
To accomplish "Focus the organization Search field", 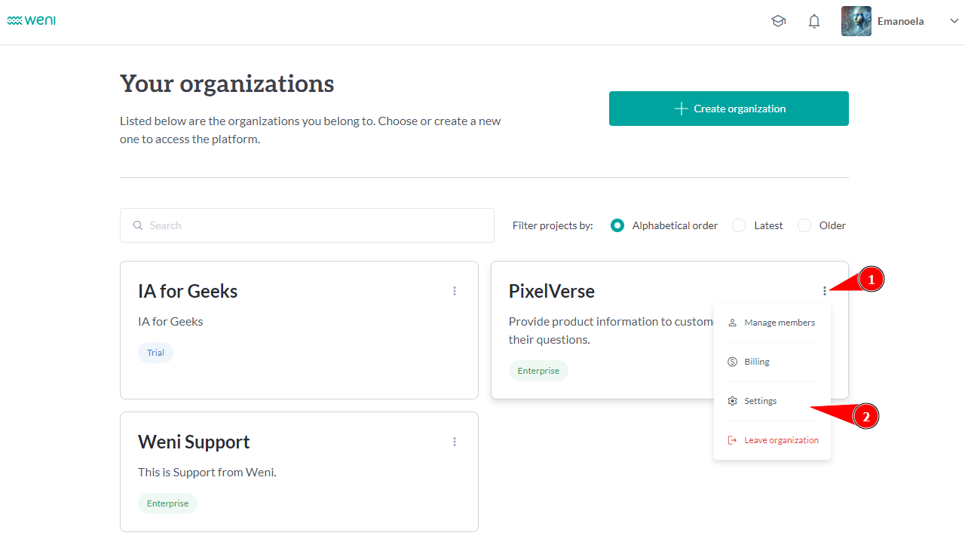I will pyautogui.click(x=317, y=225).
